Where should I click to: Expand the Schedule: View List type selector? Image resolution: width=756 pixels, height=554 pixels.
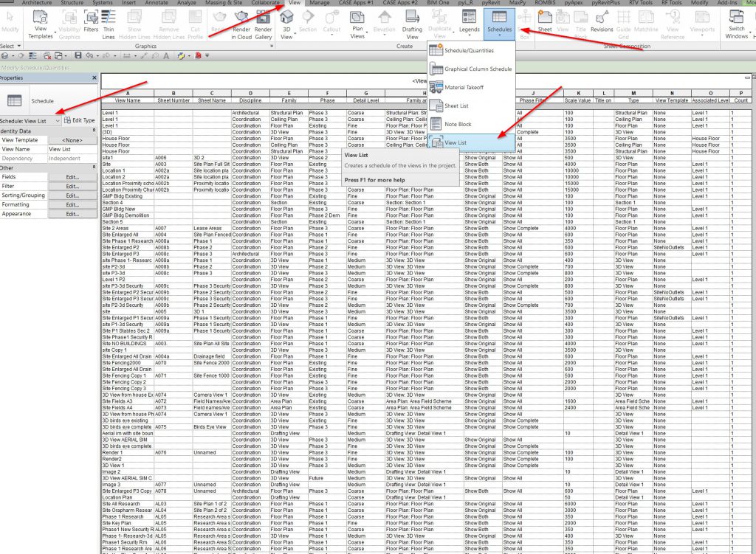[58, 120]
